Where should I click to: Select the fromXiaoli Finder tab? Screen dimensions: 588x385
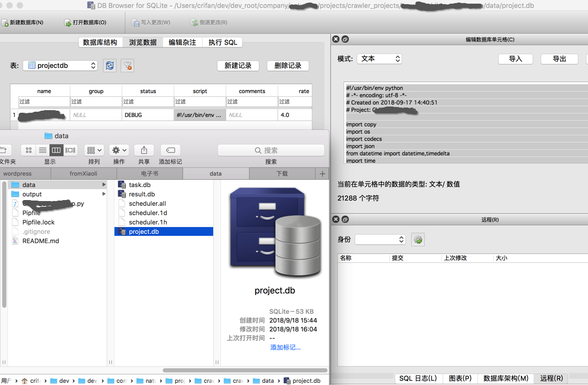pyautogui.click(x=83, y=174)
